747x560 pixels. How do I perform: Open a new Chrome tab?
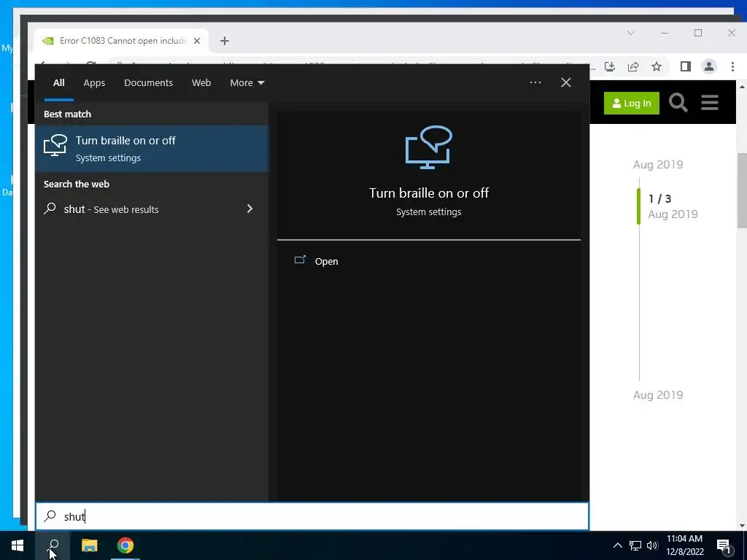[225, 41]
